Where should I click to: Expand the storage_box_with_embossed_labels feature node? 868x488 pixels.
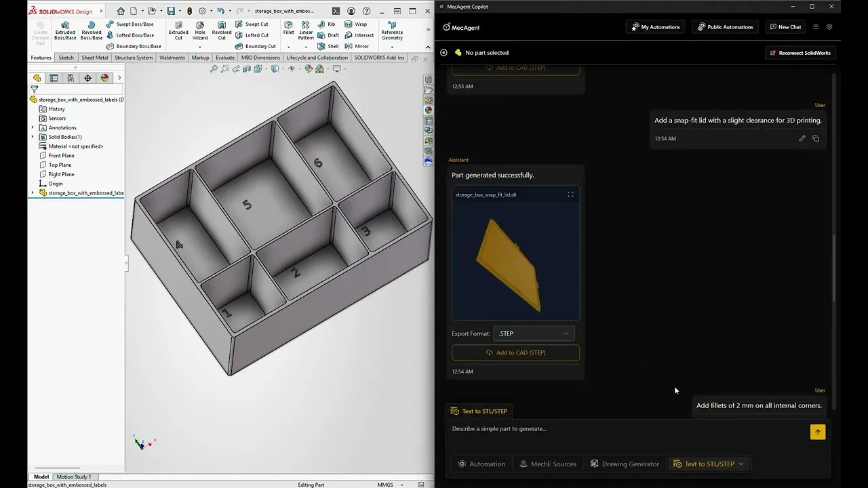pyautogui.click(x=33, y=192)
